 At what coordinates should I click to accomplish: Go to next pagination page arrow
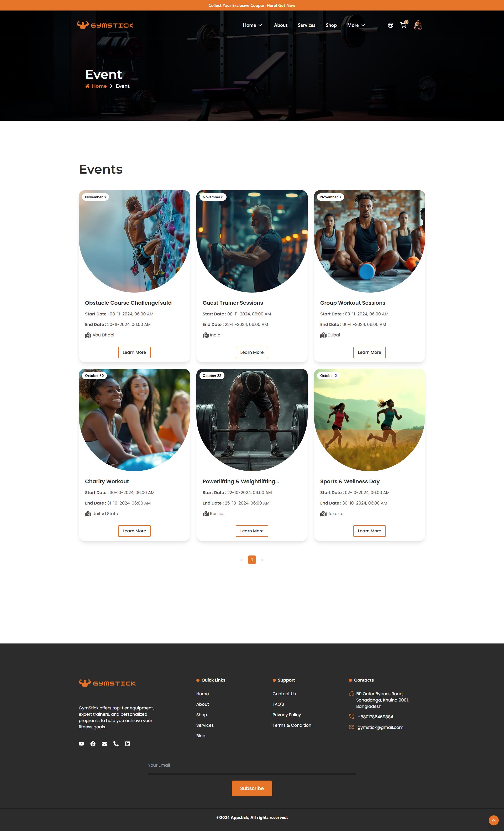click(262, 560)
